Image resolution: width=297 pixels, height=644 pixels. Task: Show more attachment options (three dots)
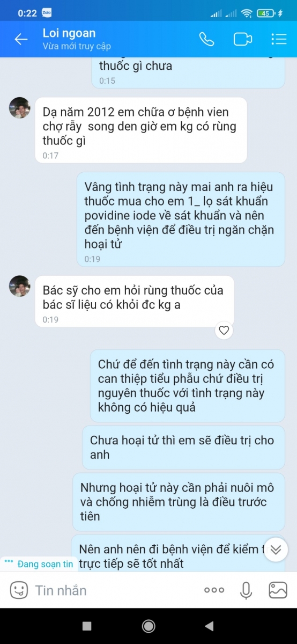pyautogui.click(x=214, y=590)
